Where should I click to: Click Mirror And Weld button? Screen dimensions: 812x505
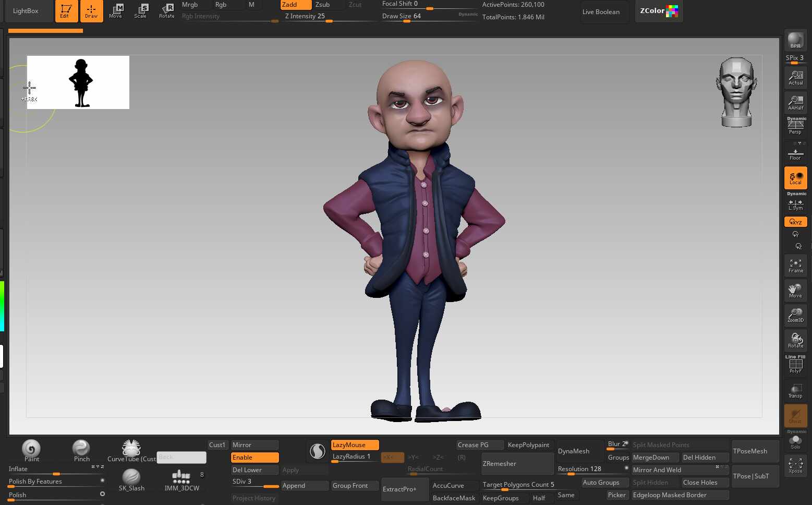click(x=680, y=470)
